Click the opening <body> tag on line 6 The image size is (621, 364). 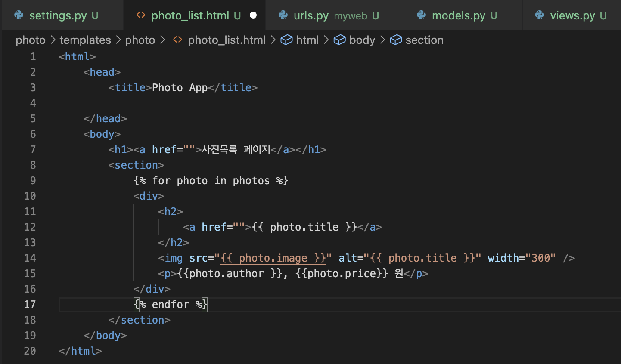102,134
